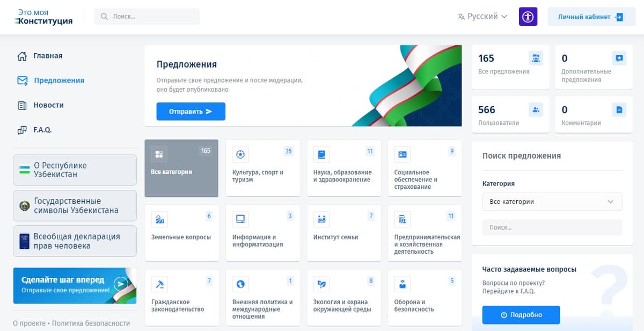Click the Информация и информатизация monitor icon

240,219
